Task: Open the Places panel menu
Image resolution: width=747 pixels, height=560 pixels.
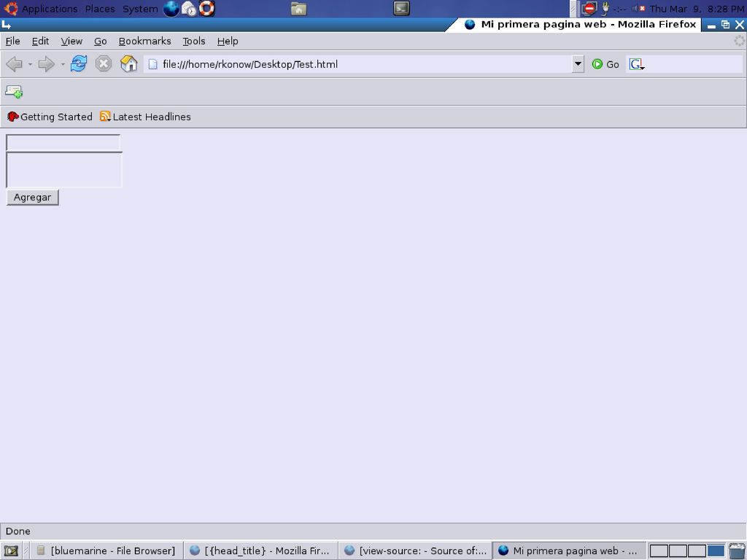Action: click(100, 9)
